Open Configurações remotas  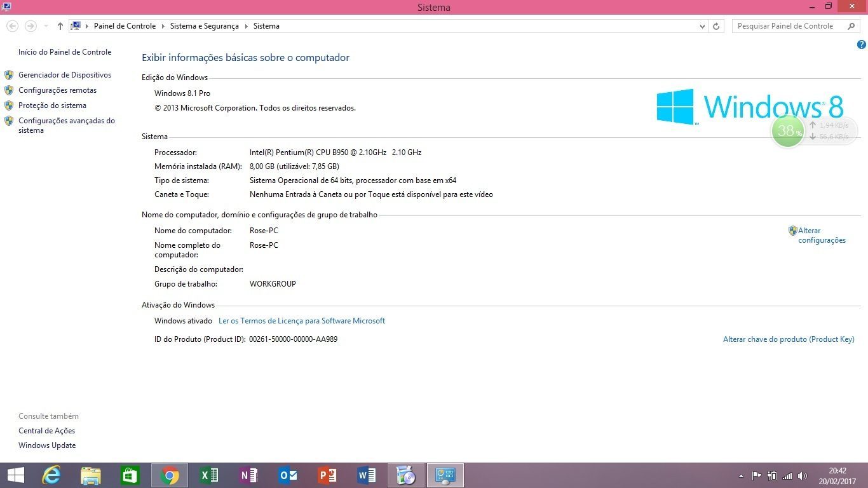pyautogui.click(x=58, y=90)
